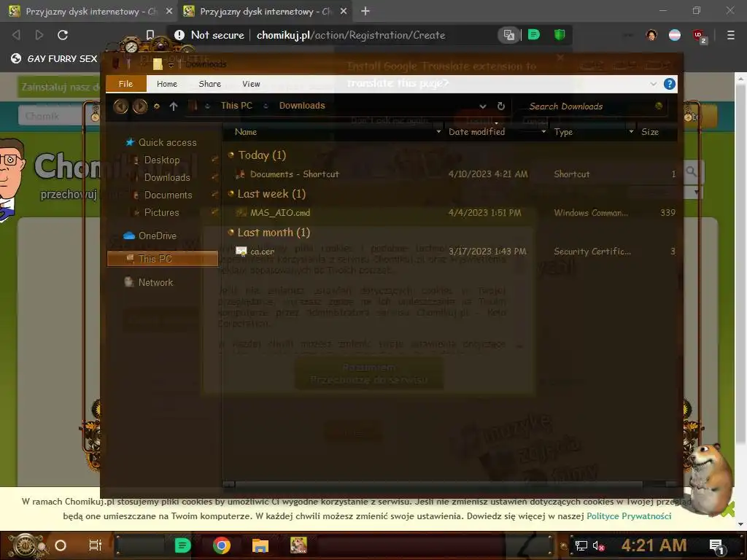Click Explorer forward navigation button
This screenshot has width=747, height=560.
(140, 106)
